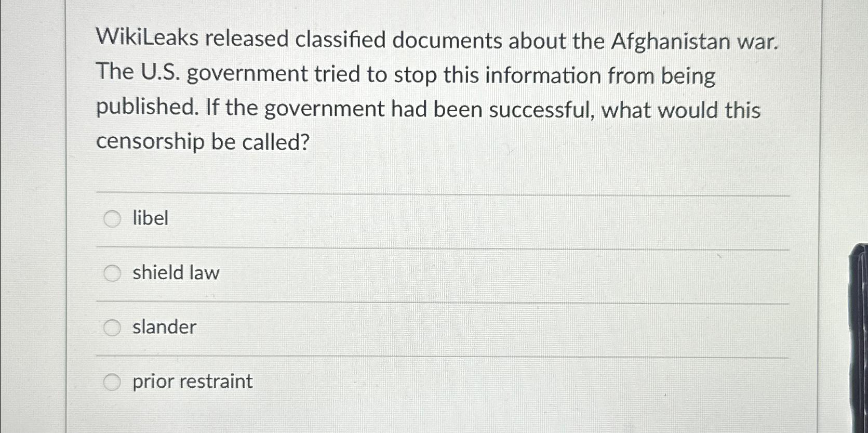868x433 pixels.
Task: Click the answer row containing libel
Action: tap(364, 219)
